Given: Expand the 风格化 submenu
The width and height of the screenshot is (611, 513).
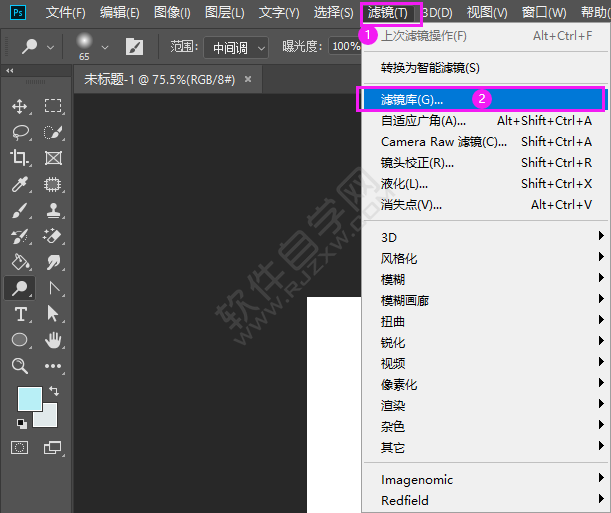Looking at the screenshot, I should 486,258.
